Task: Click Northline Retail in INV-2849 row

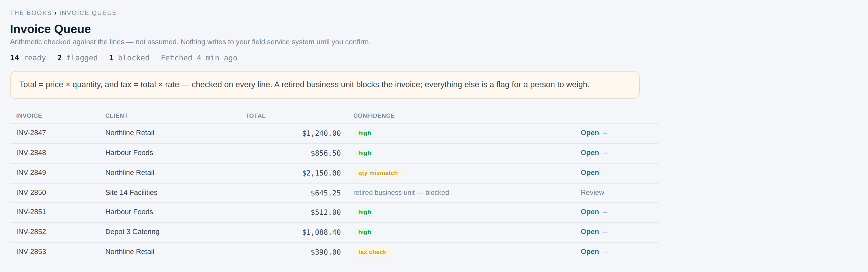Action: tap(130, 172)
